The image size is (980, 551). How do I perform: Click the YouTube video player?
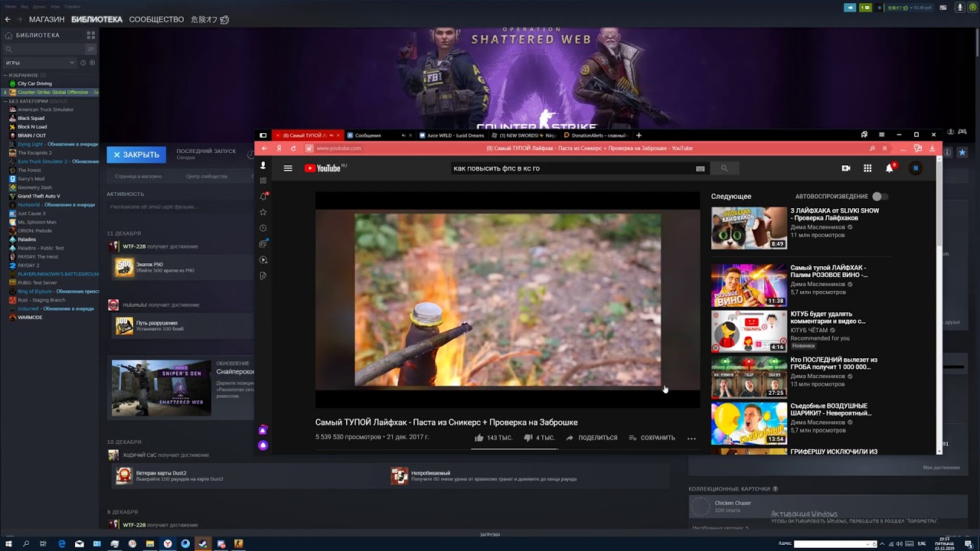(508, 299)
